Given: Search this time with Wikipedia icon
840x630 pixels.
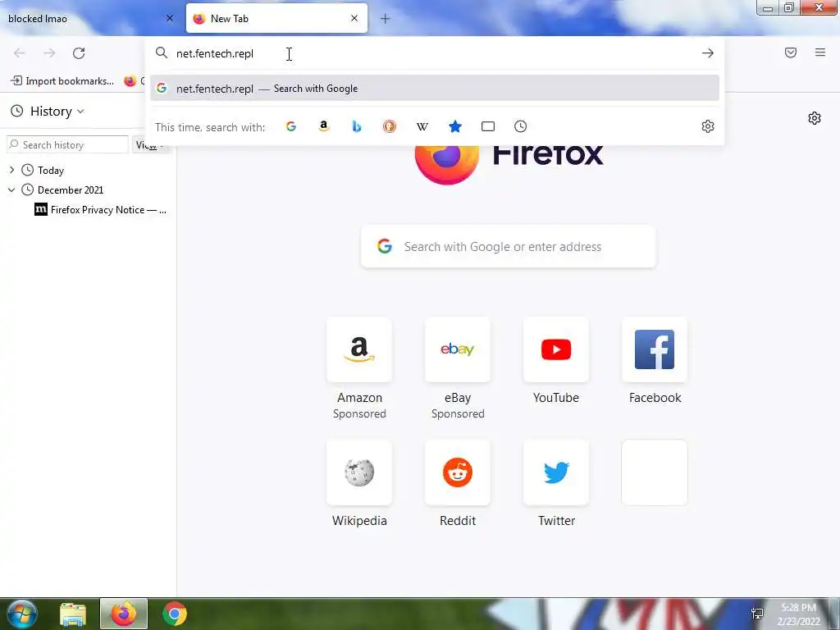Looking at the screenshot, I should pos(422,126).
